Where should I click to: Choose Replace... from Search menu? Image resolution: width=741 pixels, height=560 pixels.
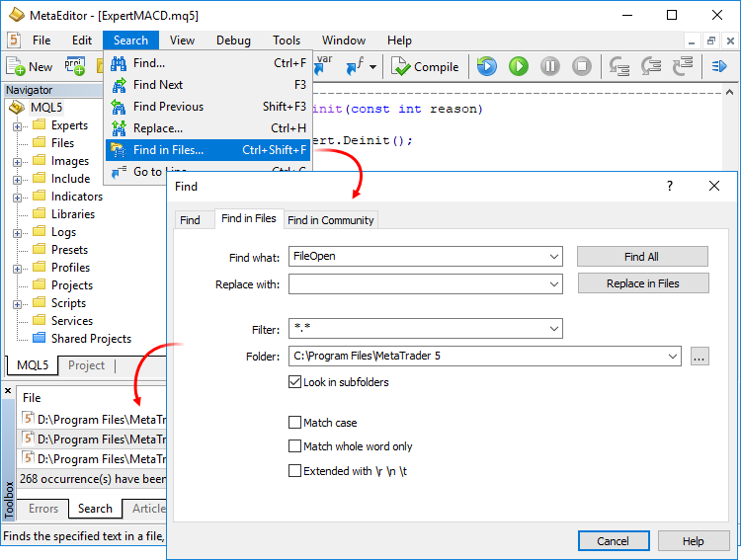coord(207,128)
